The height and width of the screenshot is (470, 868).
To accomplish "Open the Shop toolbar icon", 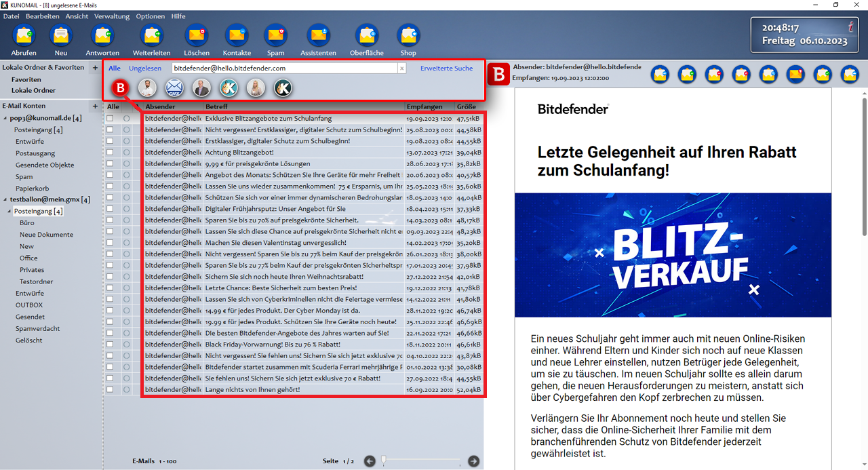I will pyautogui.click(x=408, y=35).
